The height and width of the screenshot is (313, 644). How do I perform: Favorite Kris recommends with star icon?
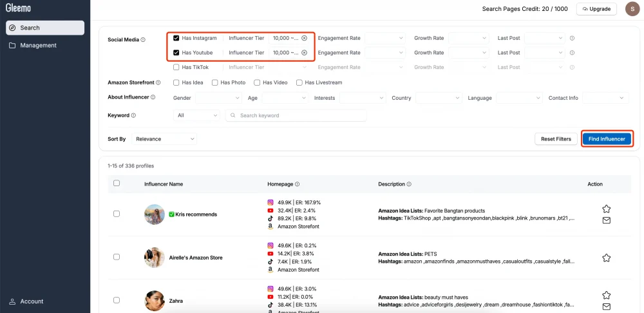(606, 209)
